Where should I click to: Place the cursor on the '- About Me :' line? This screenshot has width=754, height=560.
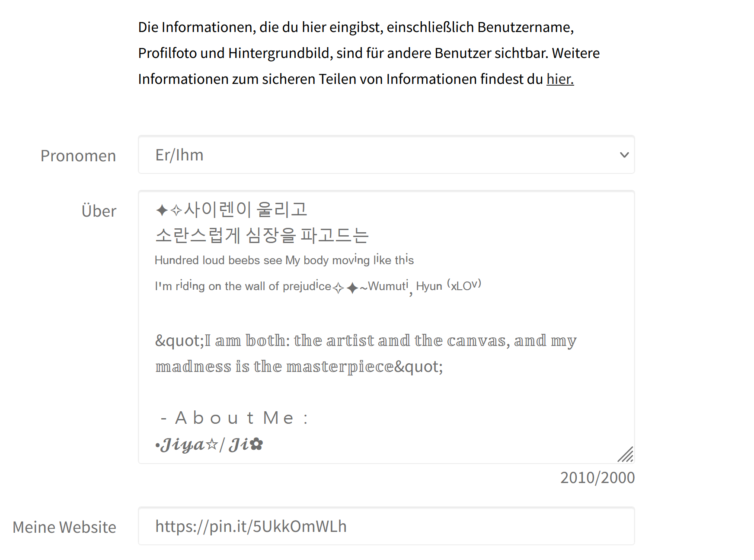pyautogui.click(x=234, y=418)
